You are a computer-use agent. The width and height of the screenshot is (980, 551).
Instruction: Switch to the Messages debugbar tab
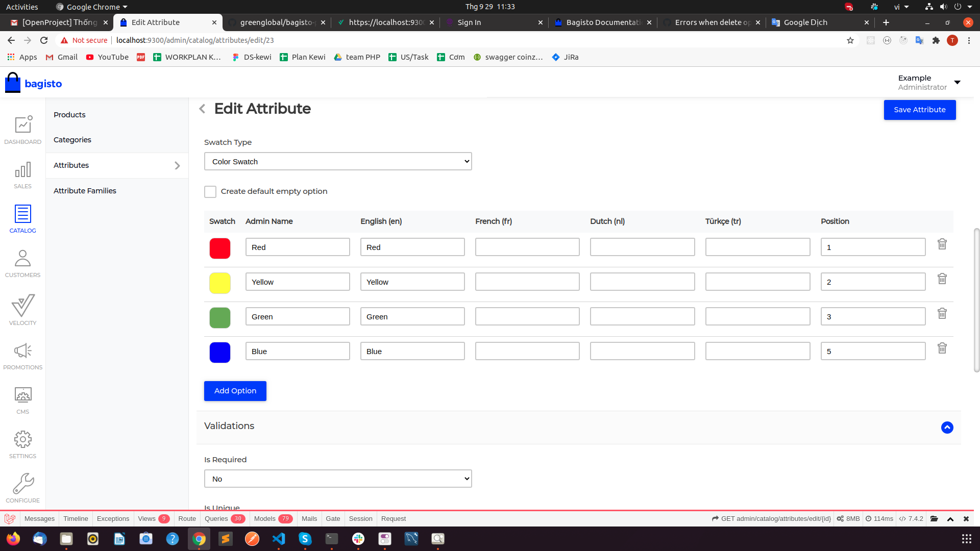click(x=39, y=519)
